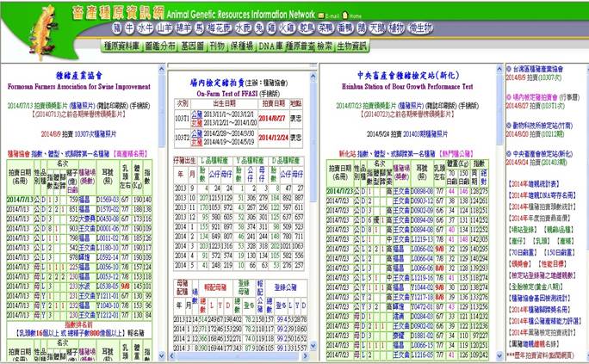Select the 兔 (rabbit) species button
Screen dimensions: 589x364
tap(259, 28)
